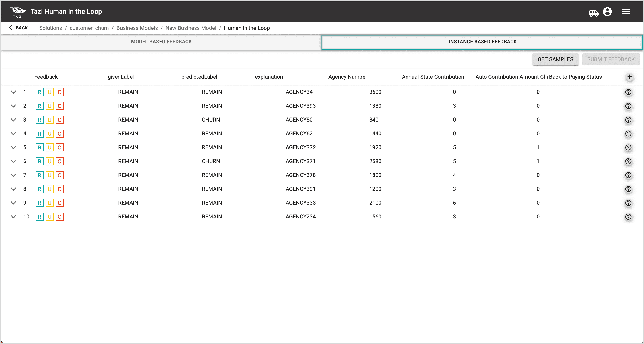Viewport: 644px width, 344px height.
Task: Open help icon for row 8 AGENCY391
Action: click(628, 189)
